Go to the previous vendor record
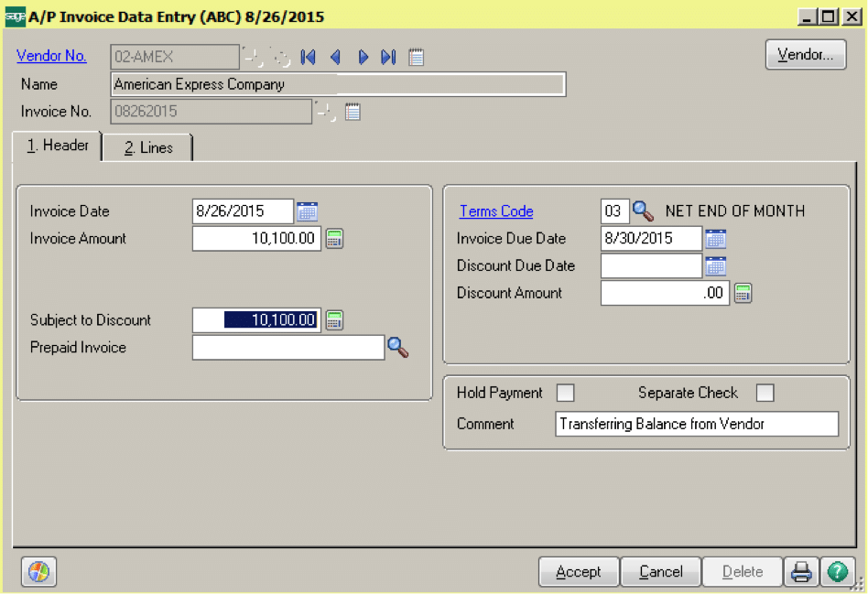The image size is (868, 594). coord(335,57)
